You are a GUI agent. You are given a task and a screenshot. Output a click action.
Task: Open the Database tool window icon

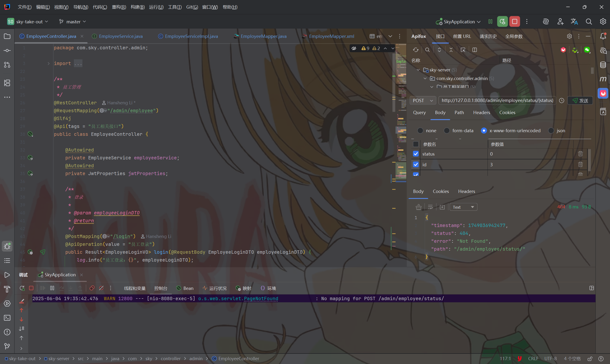[x=603, y=65]
